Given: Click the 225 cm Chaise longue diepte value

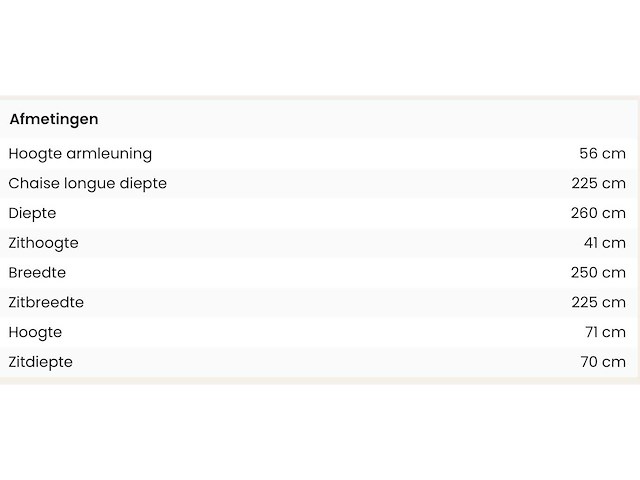Looking at the screenshot, I should 598,183.
